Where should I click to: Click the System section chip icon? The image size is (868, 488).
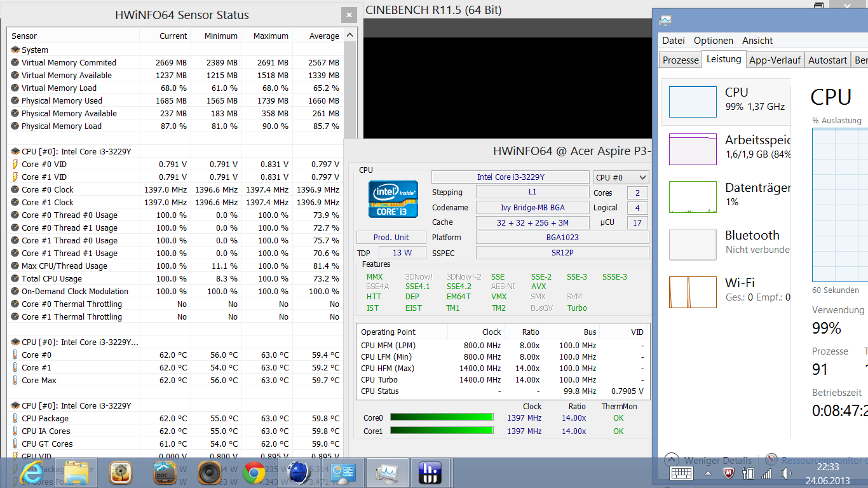click(x=15, y=50)
